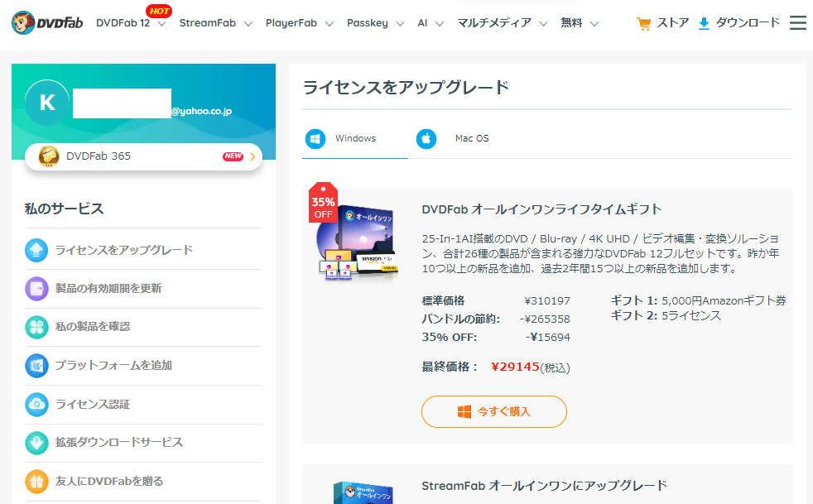Open the StreamFab menu
Screen dimensions: 813x504
(x=208, y=23)
